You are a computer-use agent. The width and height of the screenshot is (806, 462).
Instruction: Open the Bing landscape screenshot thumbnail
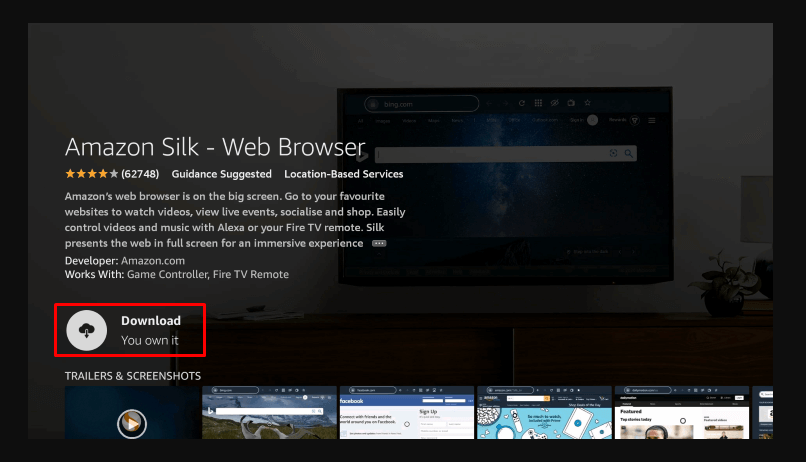pos(269,412)
